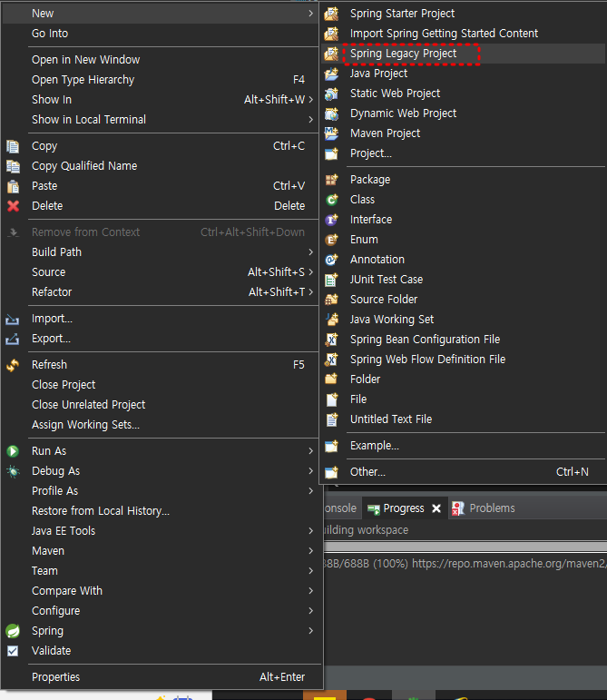Click the green Run As play icon
Image resolution: width=607 pixels, height=700 pixels.
click(13, 451)
